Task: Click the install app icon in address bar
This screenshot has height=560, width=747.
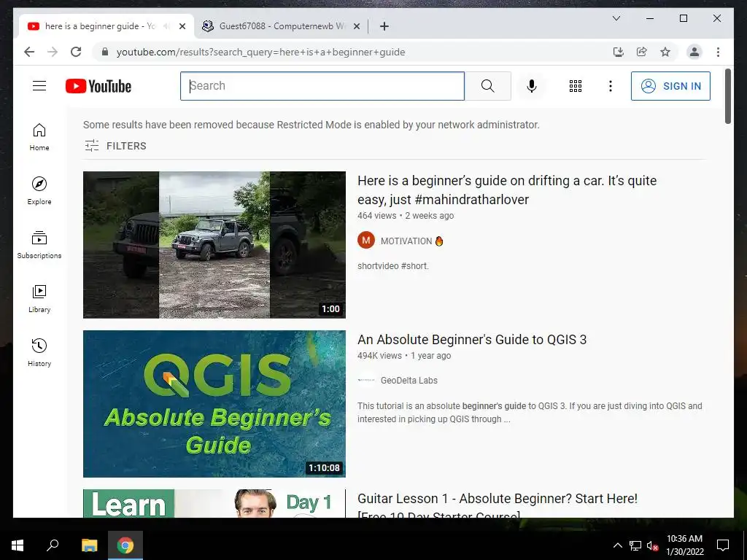Action: pyautogui.click(x=619, y=52)
